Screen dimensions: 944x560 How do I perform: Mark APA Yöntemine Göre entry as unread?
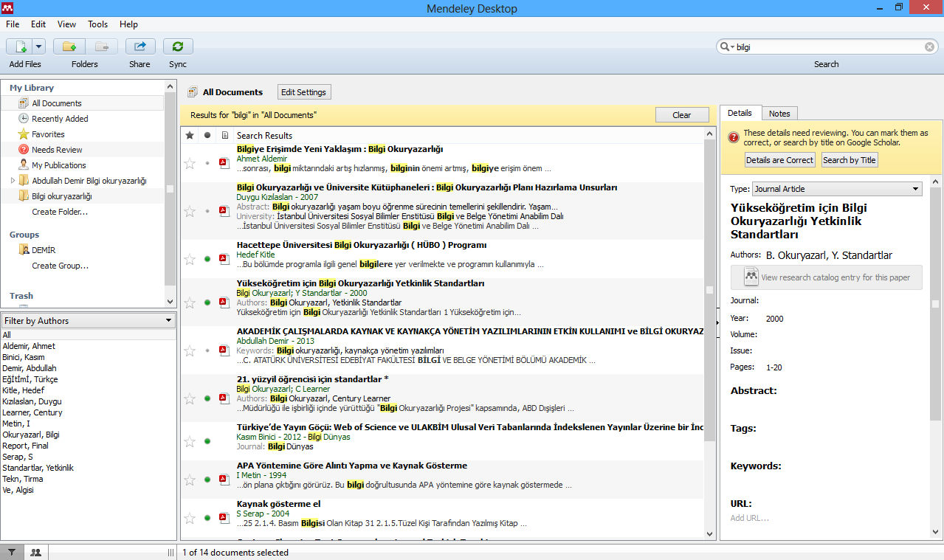(207, 480)
